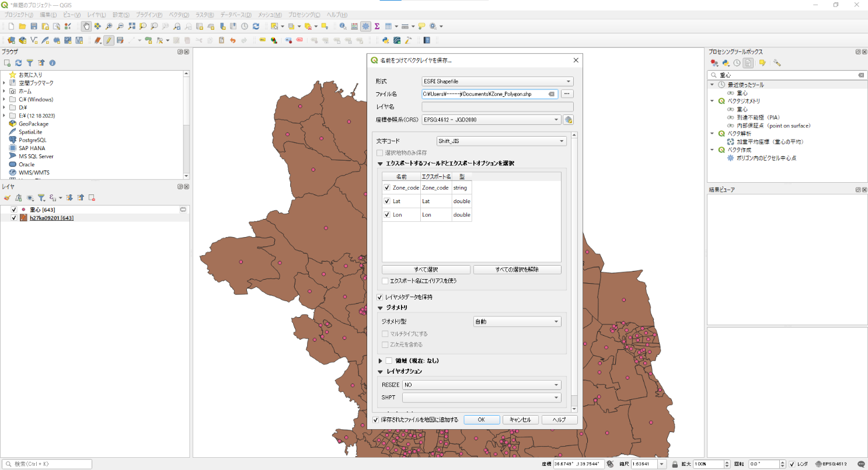Collapse the ジオメトリ section
868x470 pixels.
(380, 307)
